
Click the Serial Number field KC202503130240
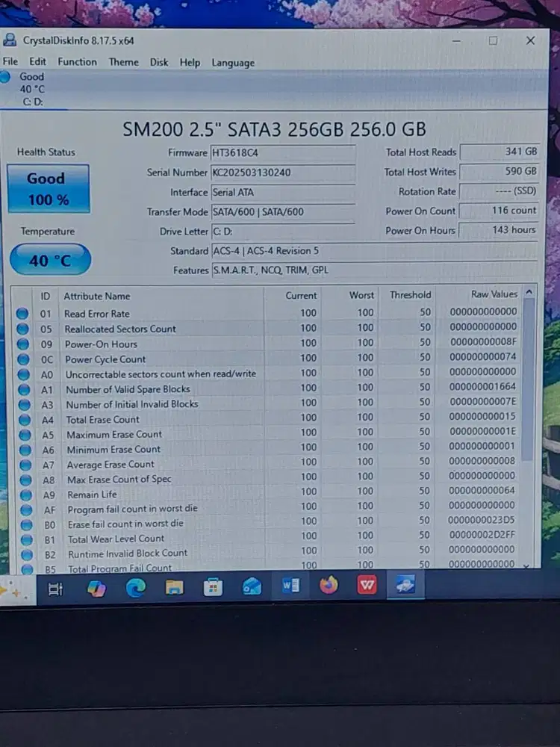[283, 173]
